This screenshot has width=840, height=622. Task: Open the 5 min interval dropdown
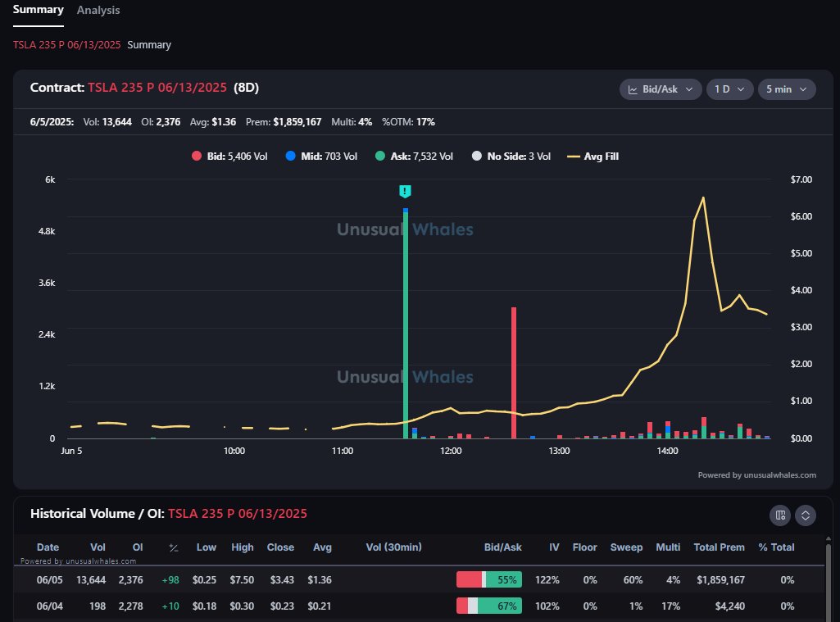coord(787,89)
